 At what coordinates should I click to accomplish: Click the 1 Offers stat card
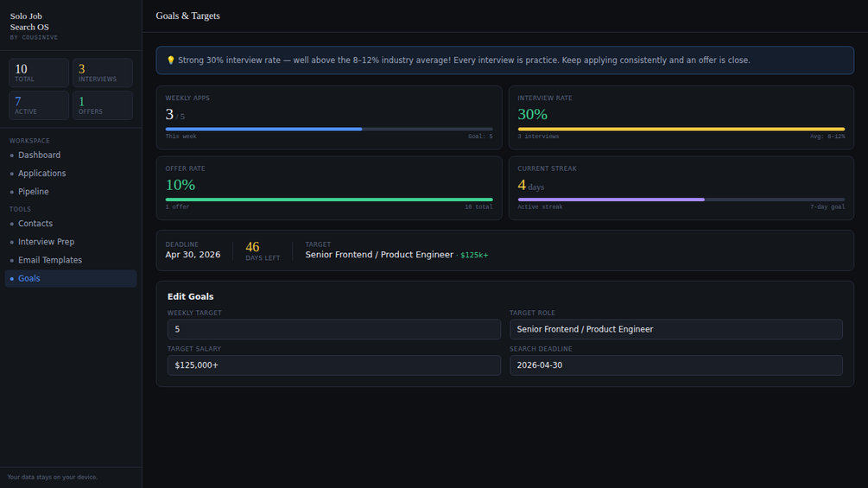103,105
